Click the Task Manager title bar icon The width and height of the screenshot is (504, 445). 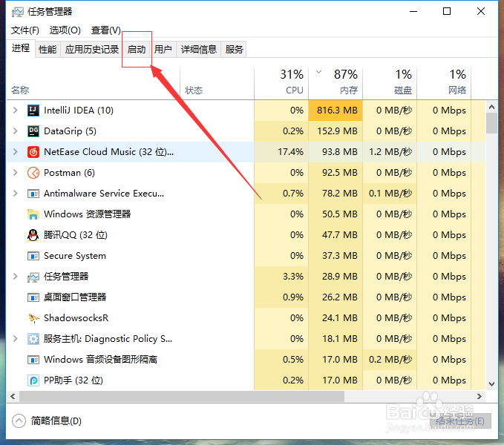pos(18,12)
